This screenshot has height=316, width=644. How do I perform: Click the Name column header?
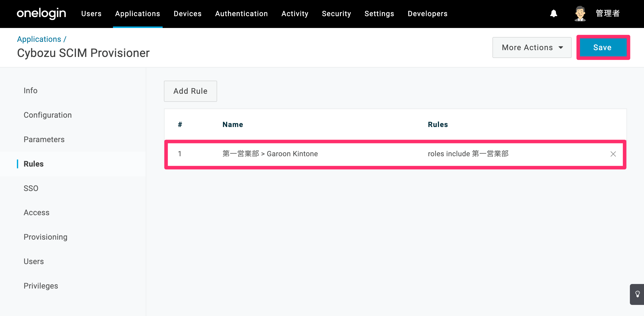(233, 124)
